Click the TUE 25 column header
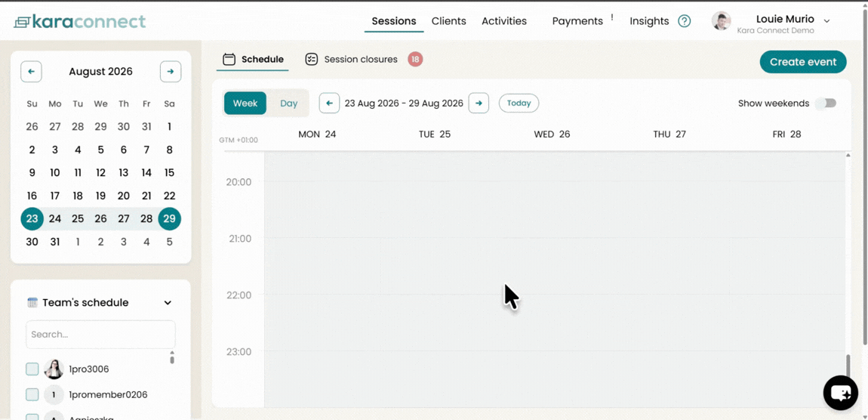This screenshot has width=868, height=420. pos(435,134)
